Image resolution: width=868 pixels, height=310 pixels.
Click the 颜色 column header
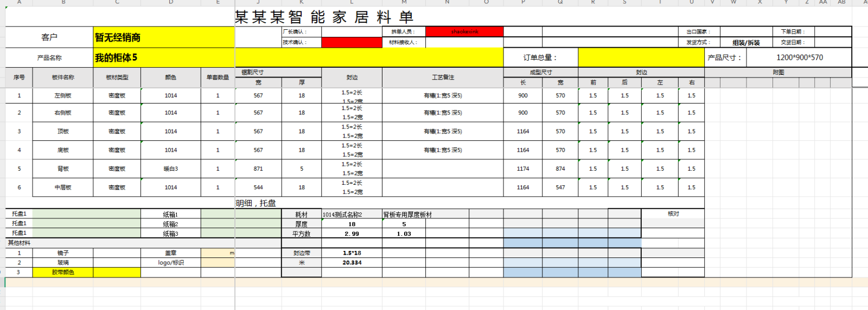pos(171,77)
